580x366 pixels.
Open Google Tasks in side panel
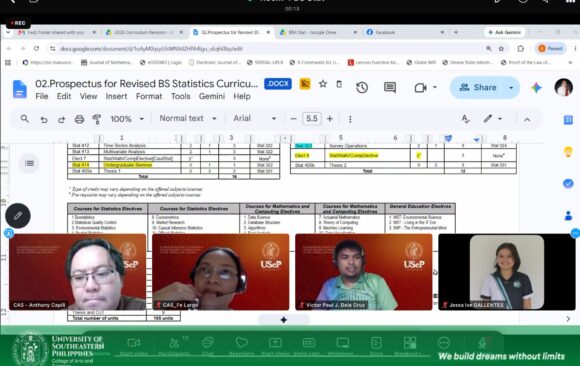pyautogui.click(x=568, y=183)
